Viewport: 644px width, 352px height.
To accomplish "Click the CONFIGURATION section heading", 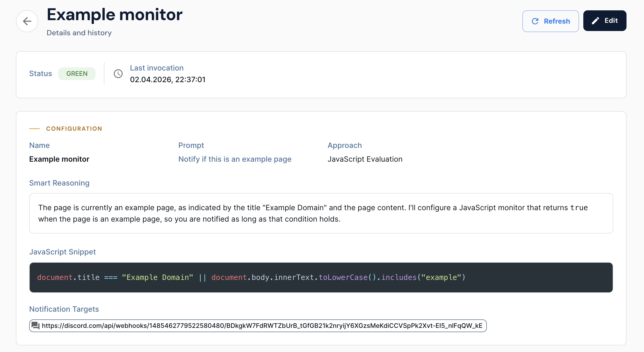I will [x=74, y=129].
